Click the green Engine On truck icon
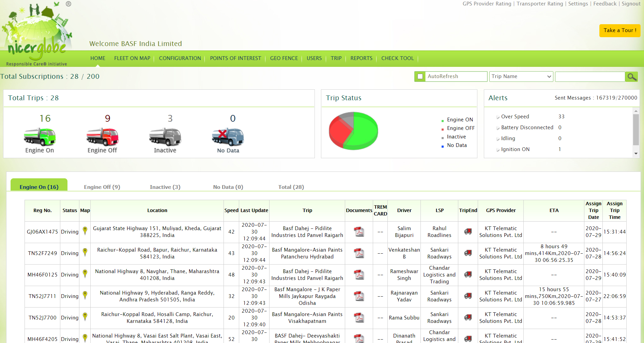The image size is (644, 343). (x=40, y=137)
